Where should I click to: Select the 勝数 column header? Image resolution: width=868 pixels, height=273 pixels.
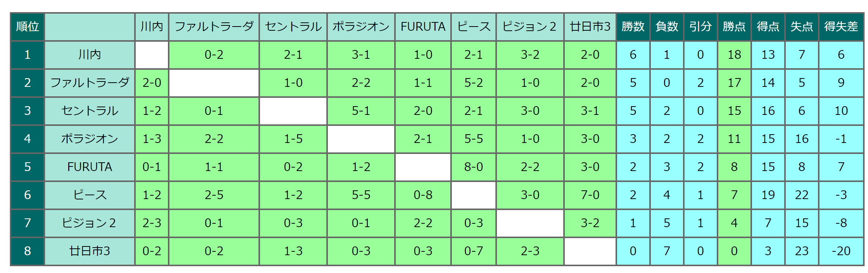coord(633,27)
